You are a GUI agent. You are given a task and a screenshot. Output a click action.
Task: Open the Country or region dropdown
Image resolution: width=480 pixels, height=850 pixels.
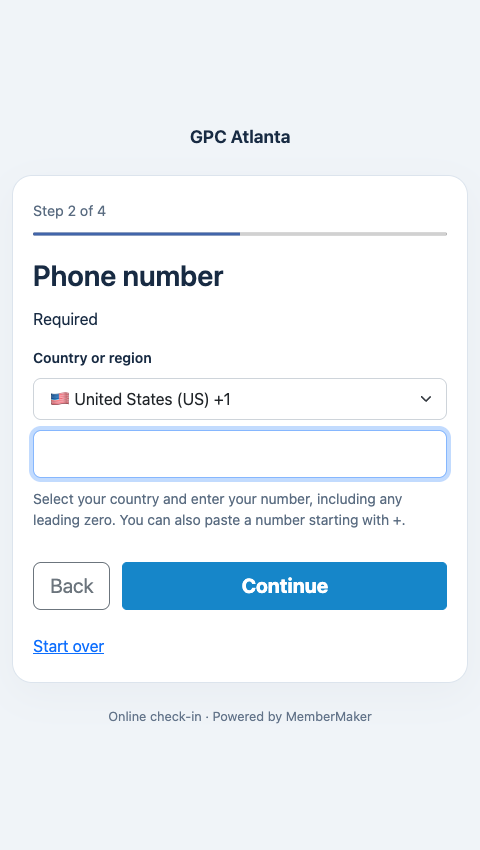pos(240,399)
